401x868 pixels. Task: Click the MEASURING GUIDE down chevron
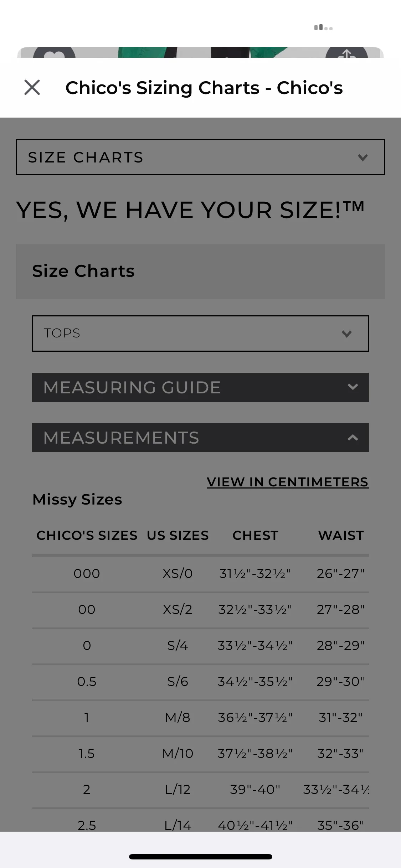point(353,387)
